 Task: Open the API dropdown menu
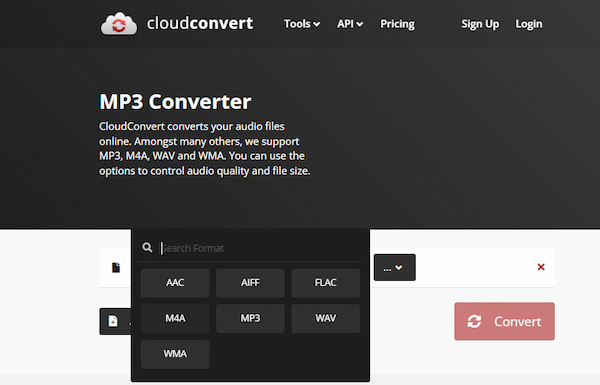[350, 24]
